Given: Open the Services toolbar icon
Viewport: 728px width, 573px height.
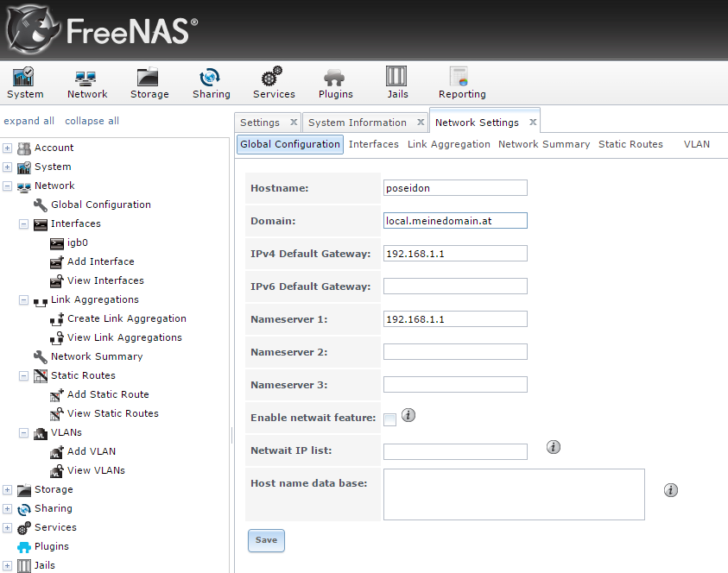Looking at the screenshot, I should click(x=272, y=76).
